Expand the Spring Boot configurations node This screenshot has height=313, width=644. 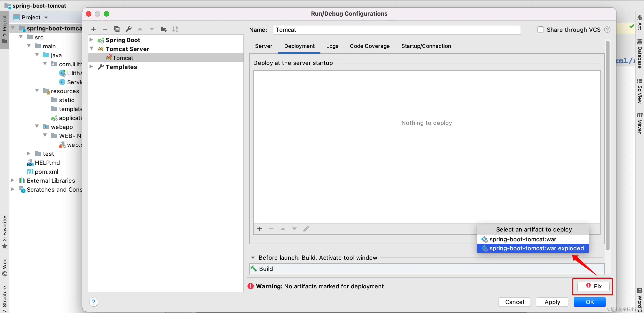click(x=92, y=40)
